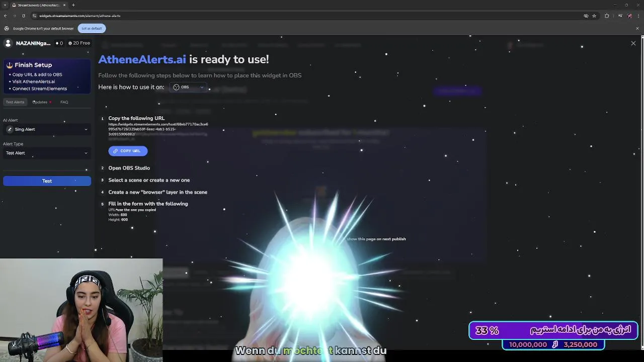Click step Create a new browser layer

point(157,192)
